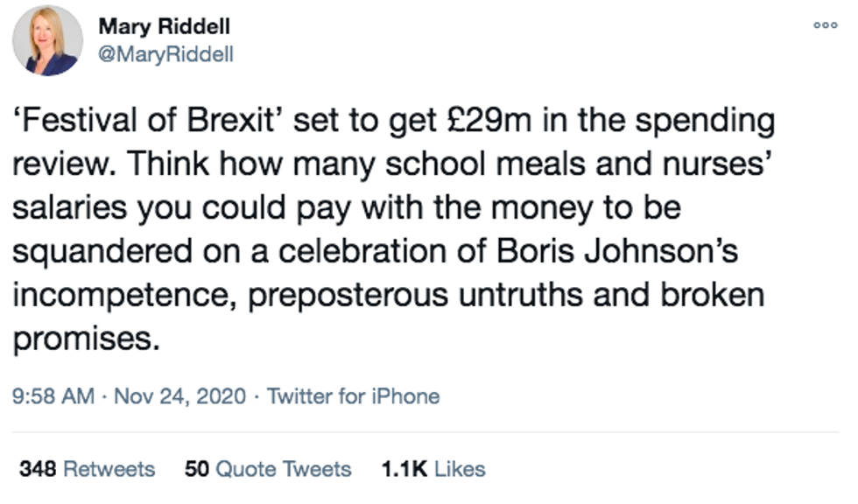The image size is (858, 504).
Task: Click the phrase 'Festival of Brexit'
Action: pos(147,121)
